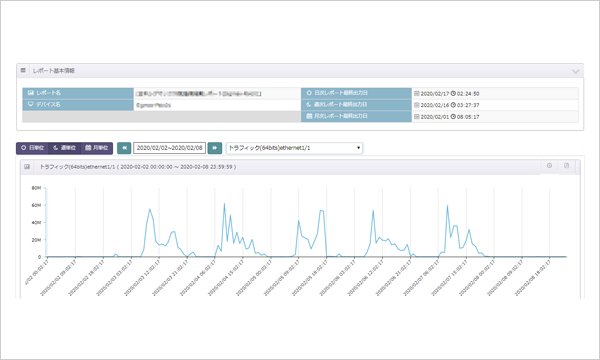The image size is (600, 360).
Task: Open the トラフィック(64bits)ethernet1/1 dropdown
Action: (x=294, y=148)
